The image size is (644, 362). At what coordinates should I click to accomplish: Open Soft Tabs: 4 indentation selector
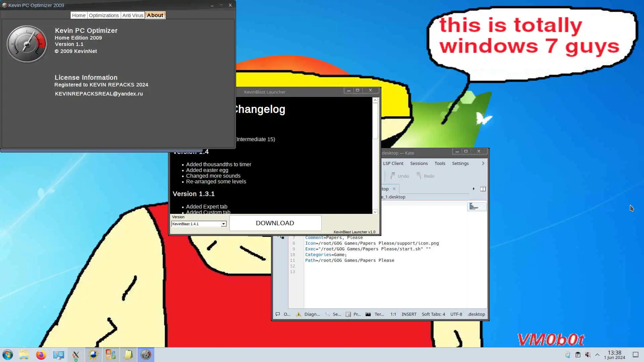point(433,314)
